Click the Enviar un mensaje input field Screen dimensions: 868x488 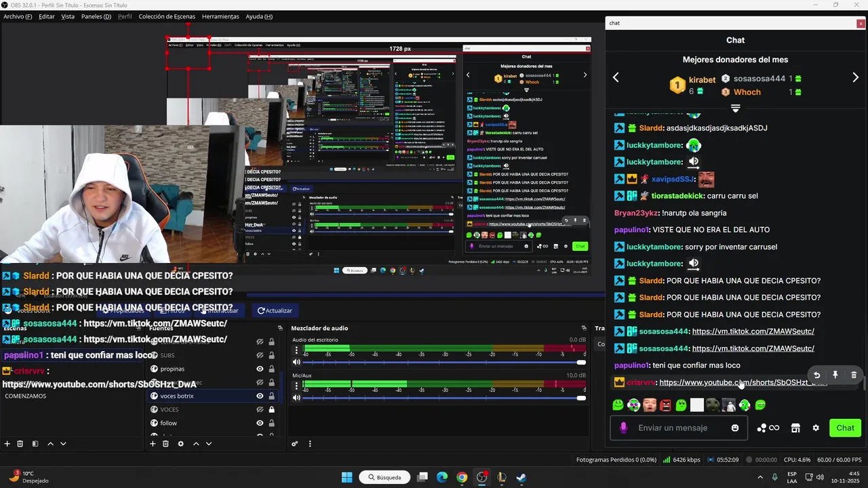click(679, 428)
